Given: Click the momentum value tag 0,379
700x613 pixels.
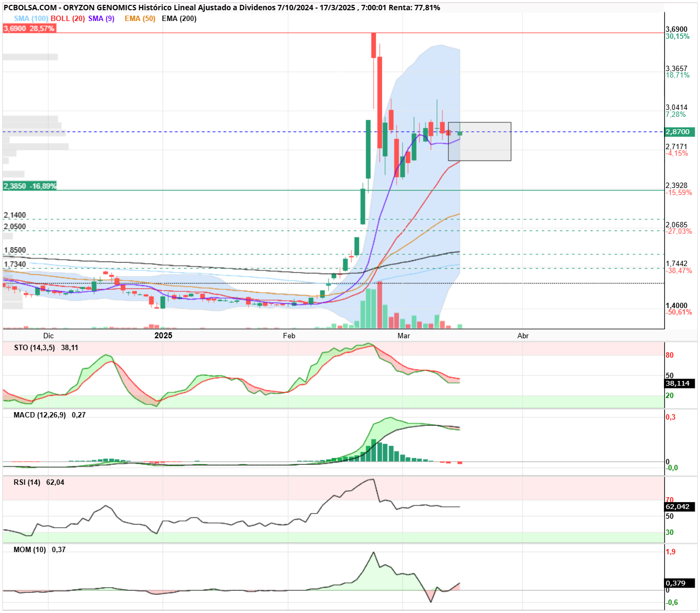Looking at the screenshot, I should 680,583.
